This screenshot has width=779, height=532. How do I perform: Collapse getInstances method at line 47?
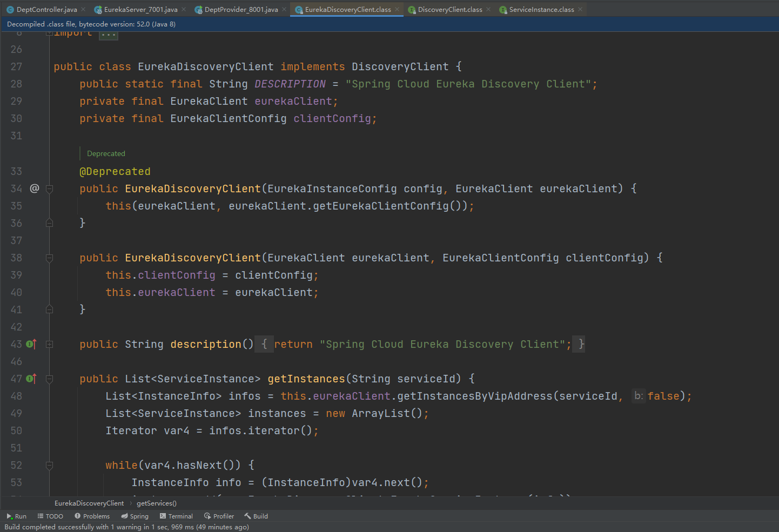[x=49, y=379]
